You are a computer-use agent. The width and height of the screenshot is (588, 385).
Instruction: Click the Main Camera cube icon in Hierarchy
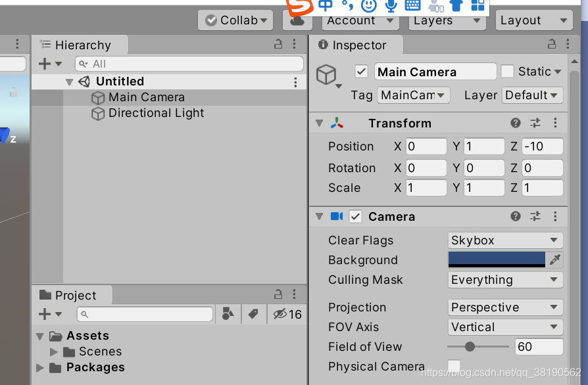[98, 98]
